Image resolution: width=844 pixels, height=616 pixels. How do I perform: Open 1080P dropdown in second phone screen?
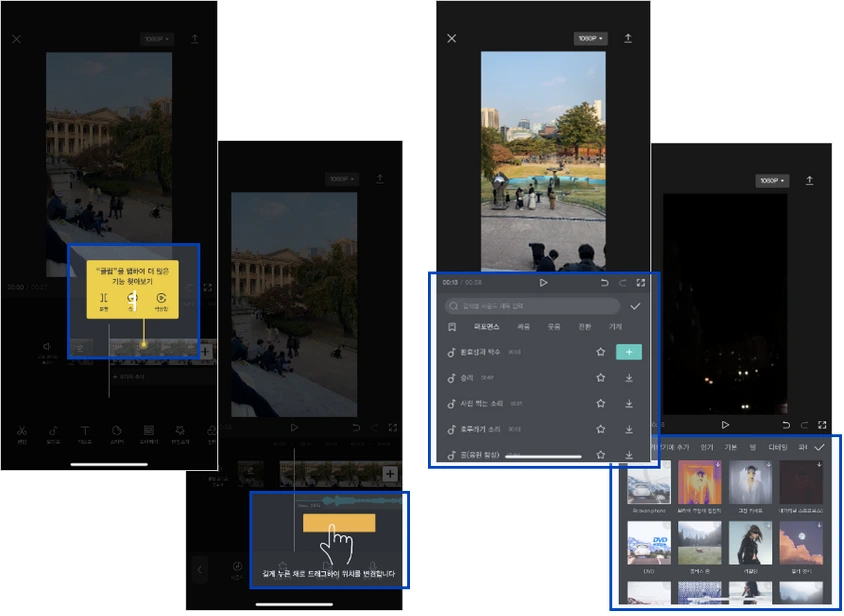(x=342, y=179)
